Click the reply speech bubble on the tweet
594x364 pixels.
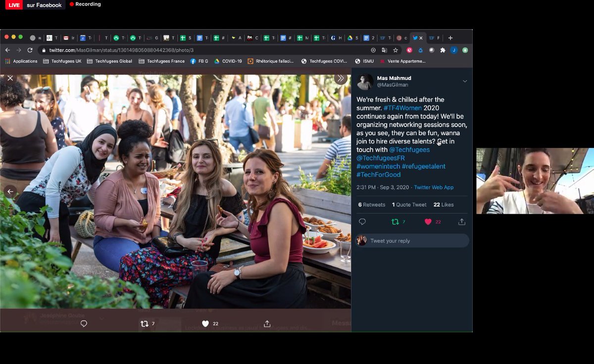pos(362,222)
